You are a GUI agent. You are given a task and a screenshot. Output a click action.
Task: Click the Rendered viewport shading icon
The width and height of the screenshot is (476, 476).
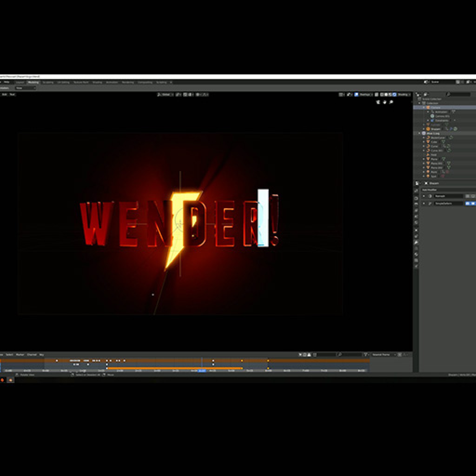tap(394, 94)
